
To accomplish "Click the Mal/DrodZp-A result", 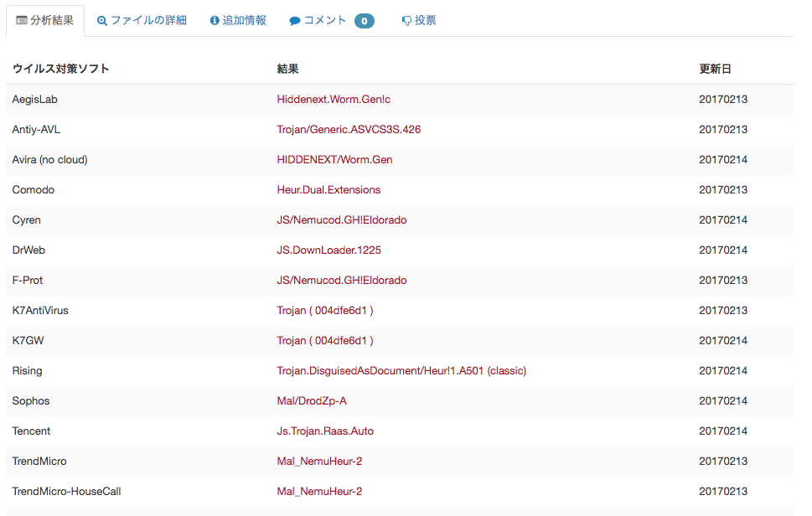I will click(x=312, y=400).
